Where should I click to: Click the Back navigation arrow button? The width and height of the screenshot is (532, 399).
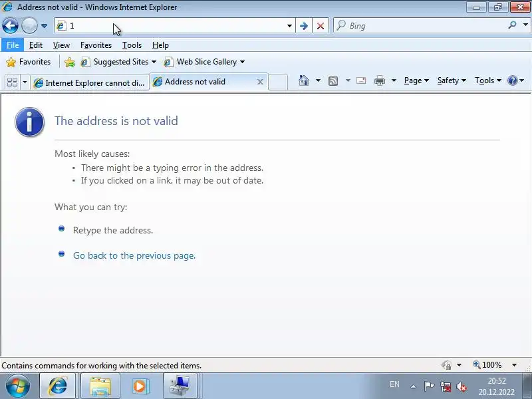coord(10,25)
